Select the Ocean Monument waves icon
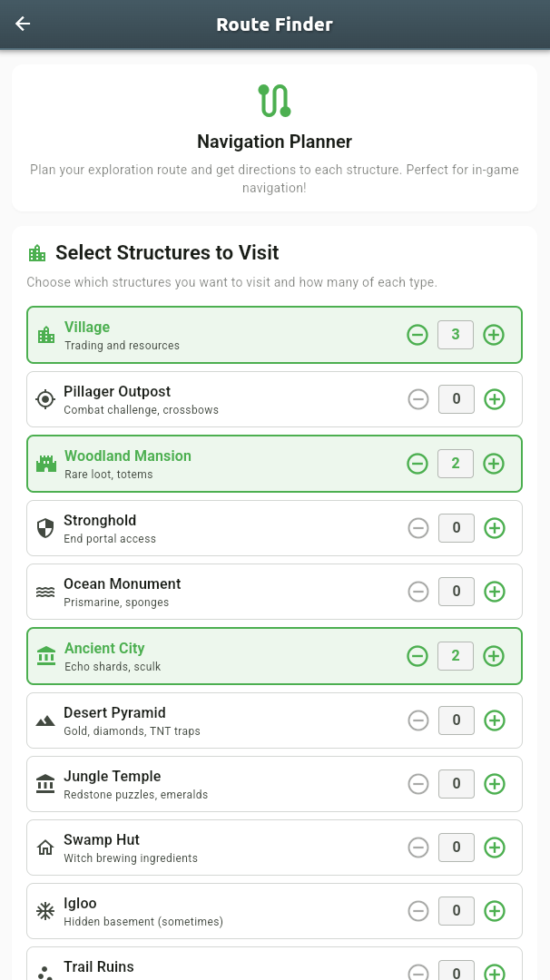550x980 pixels. (x=45, y=591)
